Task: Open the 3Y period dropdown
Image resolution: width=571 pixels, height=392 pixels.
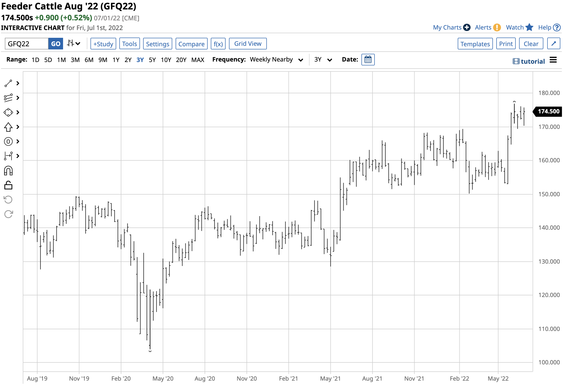Action: 323,60
